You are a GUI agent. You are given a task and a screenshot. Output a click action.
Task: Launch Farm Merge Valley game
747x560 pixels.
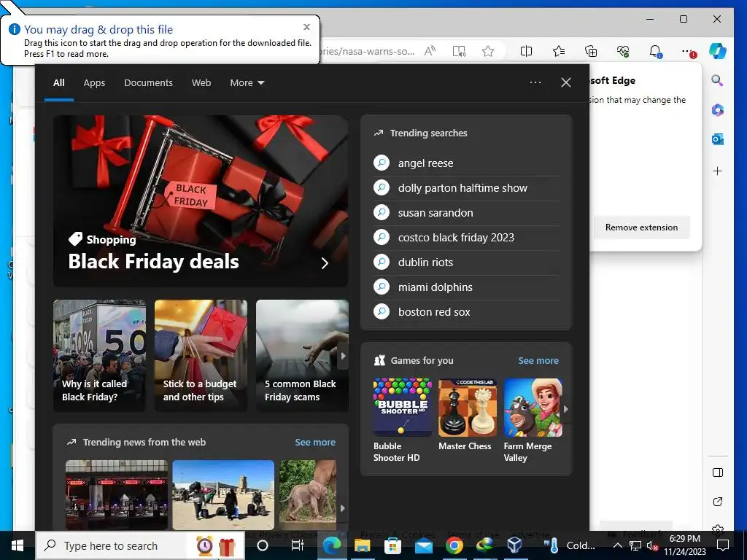[533, 420]
